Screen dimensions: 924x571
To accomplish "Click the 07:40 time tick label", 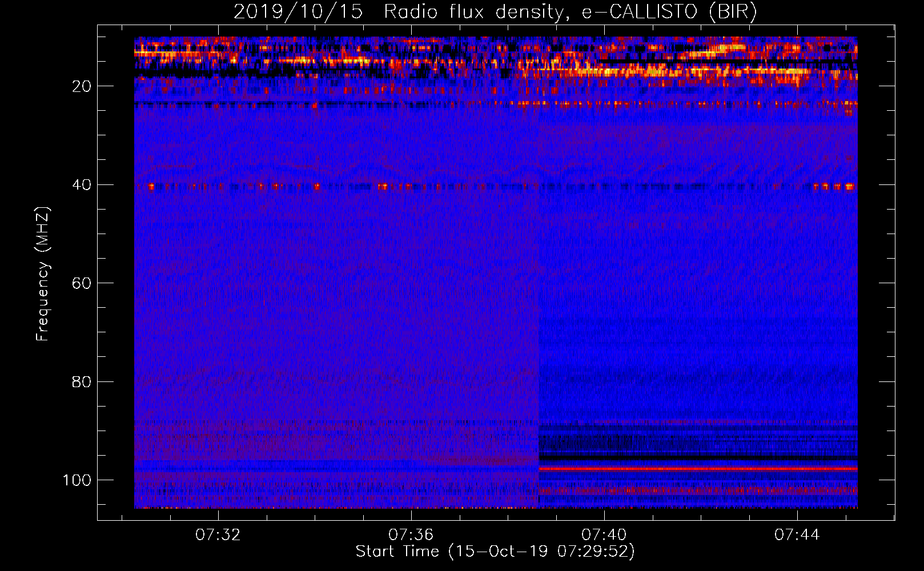I will (604, 534).
